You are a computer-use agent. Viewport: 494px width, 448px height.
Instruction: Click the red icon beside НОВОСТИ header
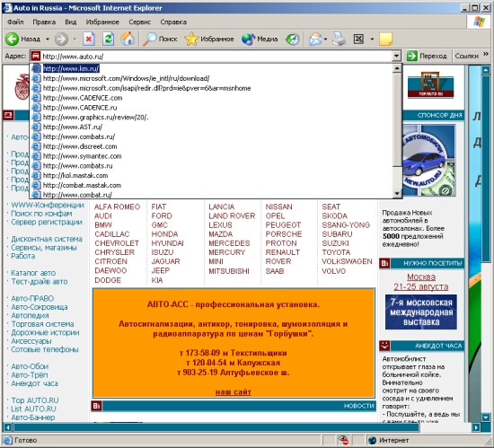point(96,406)
